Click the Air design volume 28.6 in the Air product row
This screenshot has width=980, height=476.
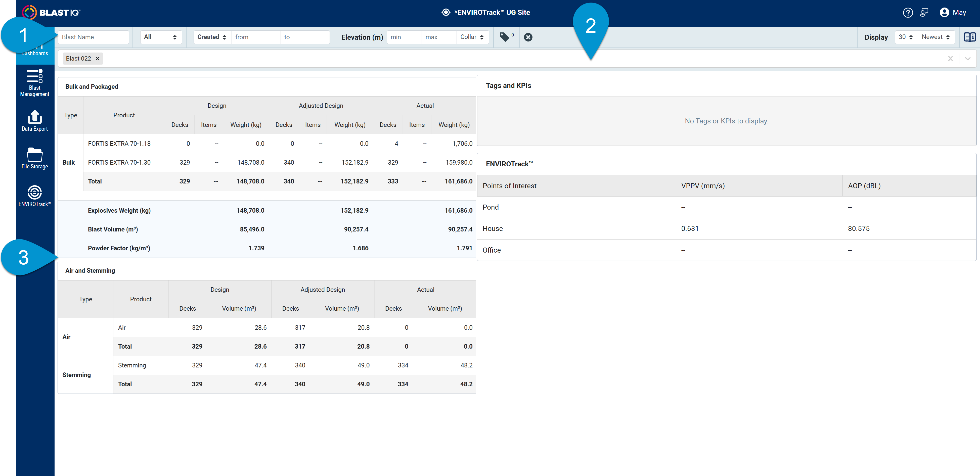point(260,327)
